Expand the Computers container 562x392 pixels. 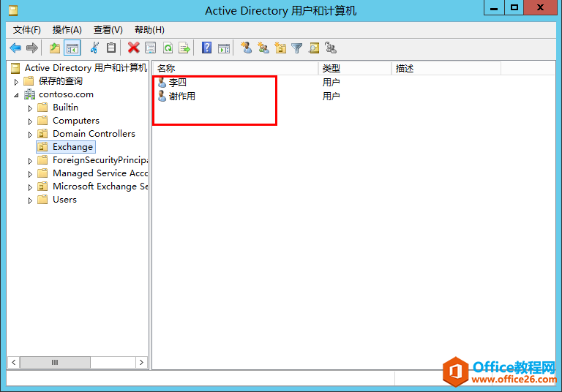coord(30,121)
